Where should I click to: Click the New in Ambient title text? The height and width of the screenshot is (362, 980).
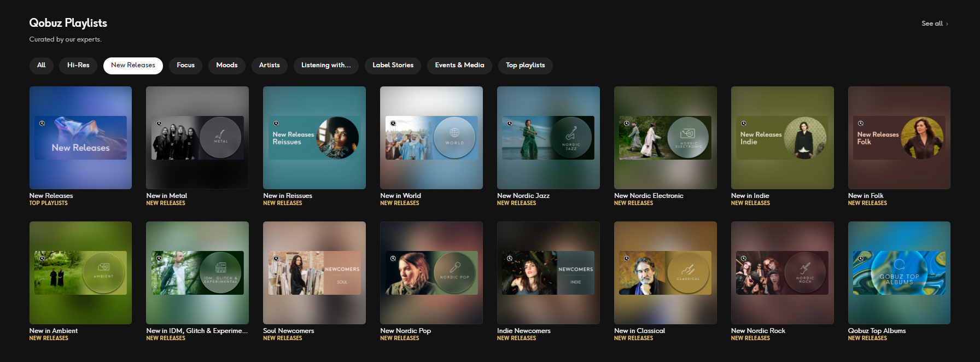pyautogui.click(x=54, y=331)
